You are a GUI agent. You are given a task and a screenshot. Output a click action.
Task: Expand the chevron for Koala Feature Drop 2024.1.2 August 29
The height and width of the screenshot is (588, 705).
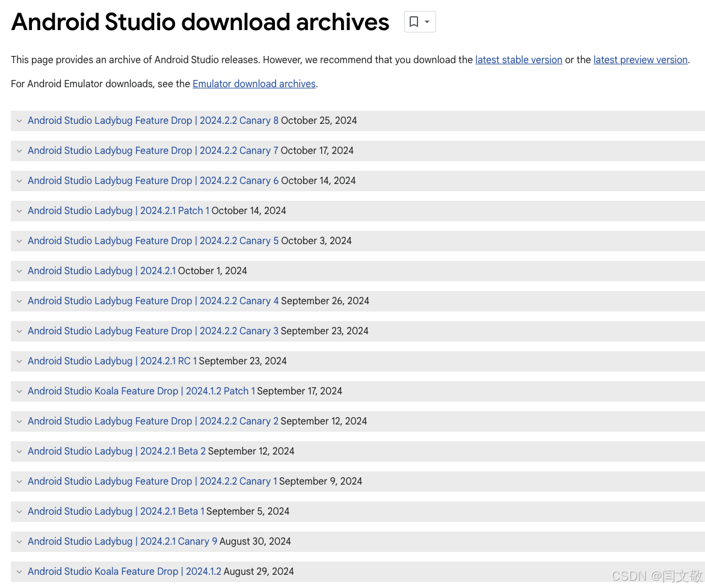pyautogui.click(x=19, y=573)
